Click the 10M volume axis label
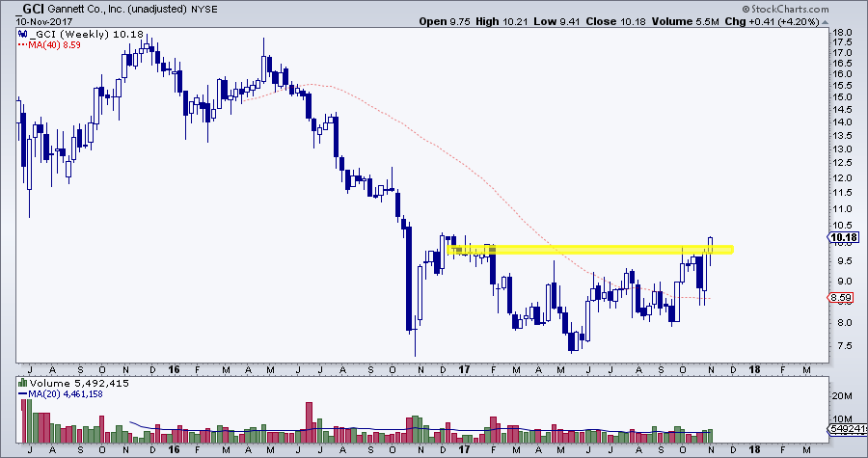This screenshot has width=868, height=458. (842, 418)
